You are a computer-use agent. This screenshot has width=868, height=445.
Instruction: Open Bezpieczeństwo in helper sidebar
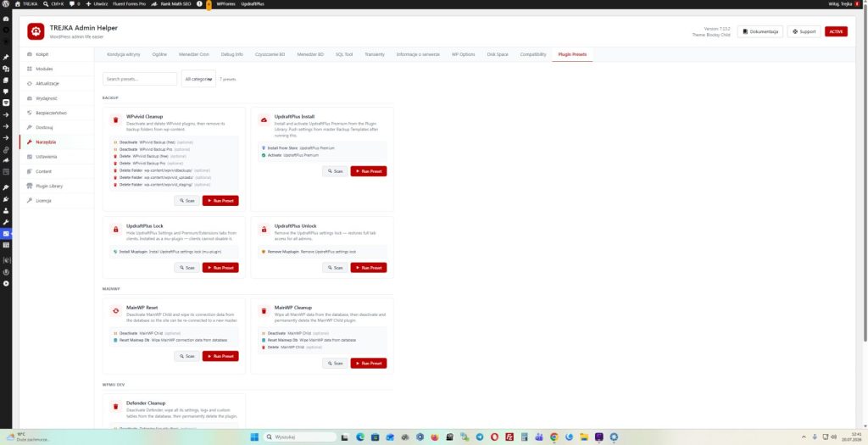coord(57,113)
